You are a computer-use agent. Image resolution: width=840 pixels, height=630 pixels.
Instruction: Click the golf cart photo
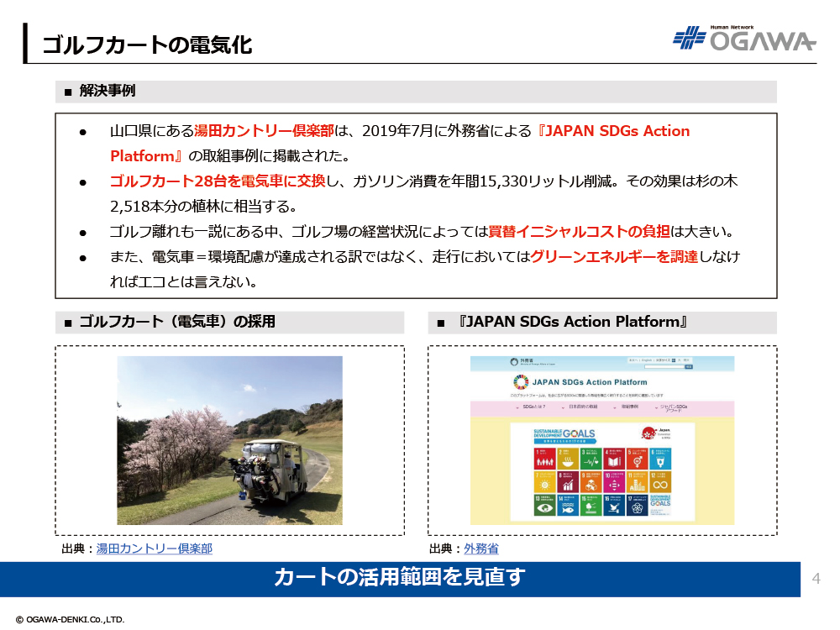click(229, 440)
